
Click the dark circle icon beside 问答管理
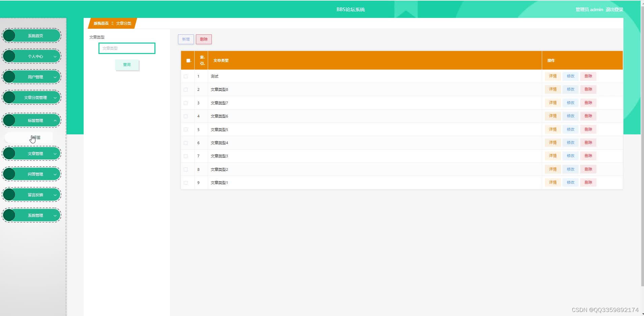9,174
